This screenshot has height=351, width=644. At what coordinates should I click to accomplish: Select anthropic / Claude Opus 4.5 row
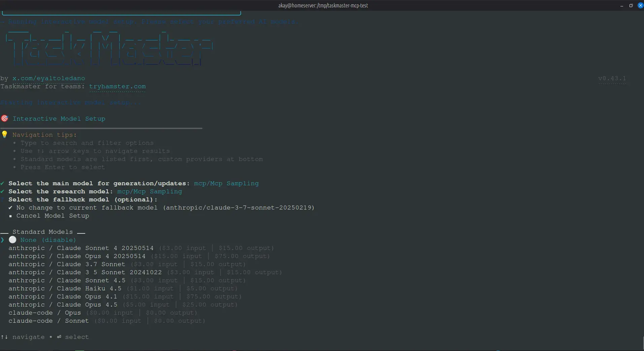pos(123,305)
